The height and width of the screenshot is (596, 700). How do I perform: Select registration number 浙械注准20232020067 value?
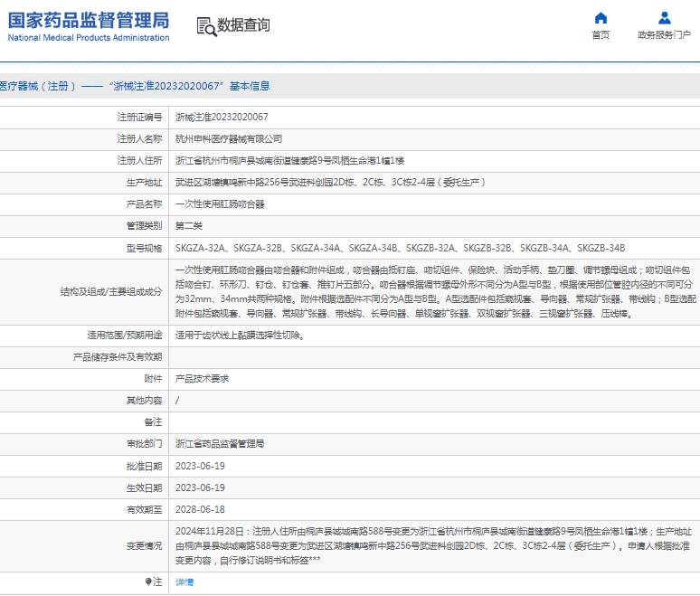[222, 117]
